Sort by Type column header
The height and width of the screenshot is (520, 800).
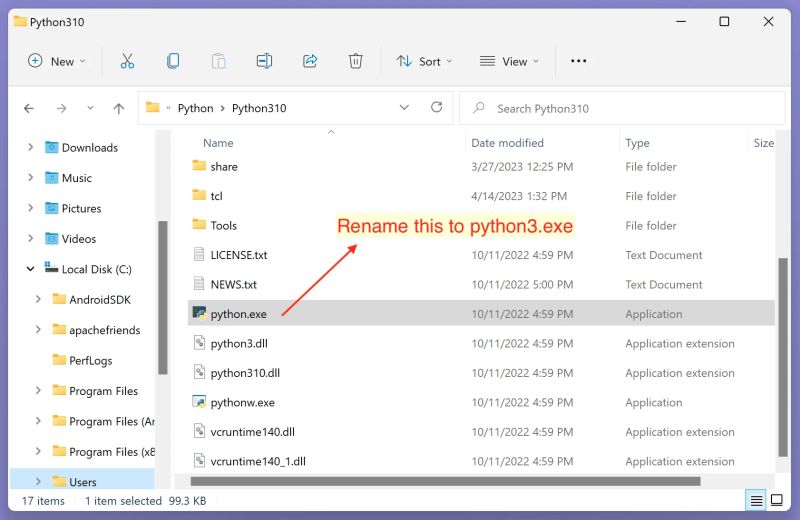(x=637, y=143)
